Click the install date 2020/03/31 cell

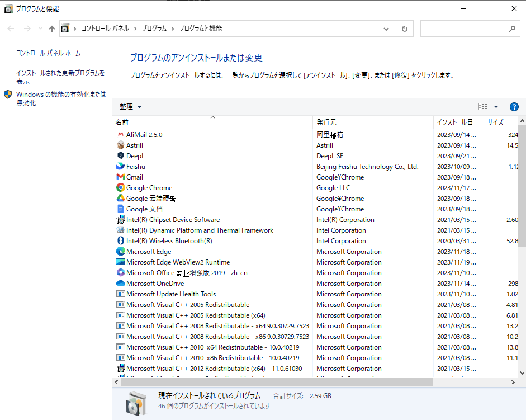pyautogui.click(x=456, y=241)
